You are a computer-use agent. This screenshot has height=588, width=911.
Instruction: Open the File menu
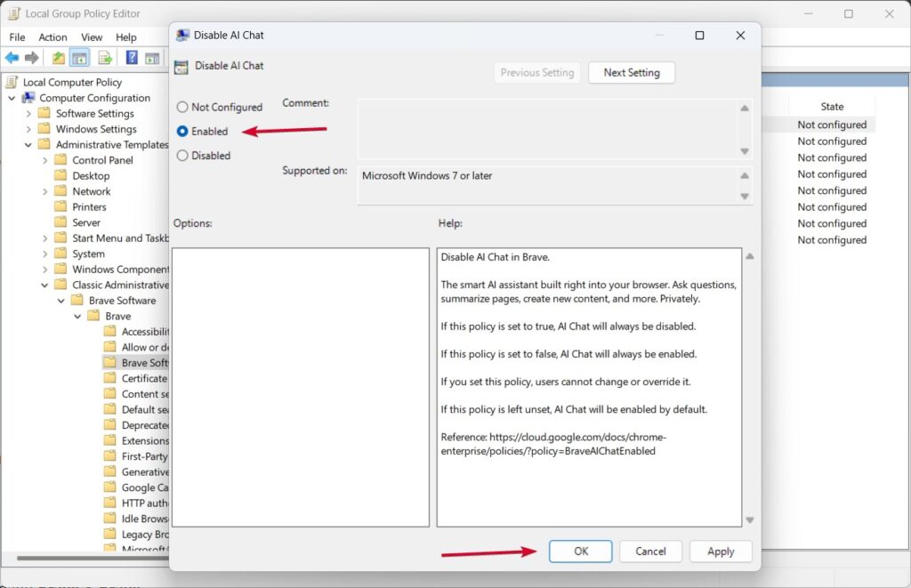coord(18,37)
